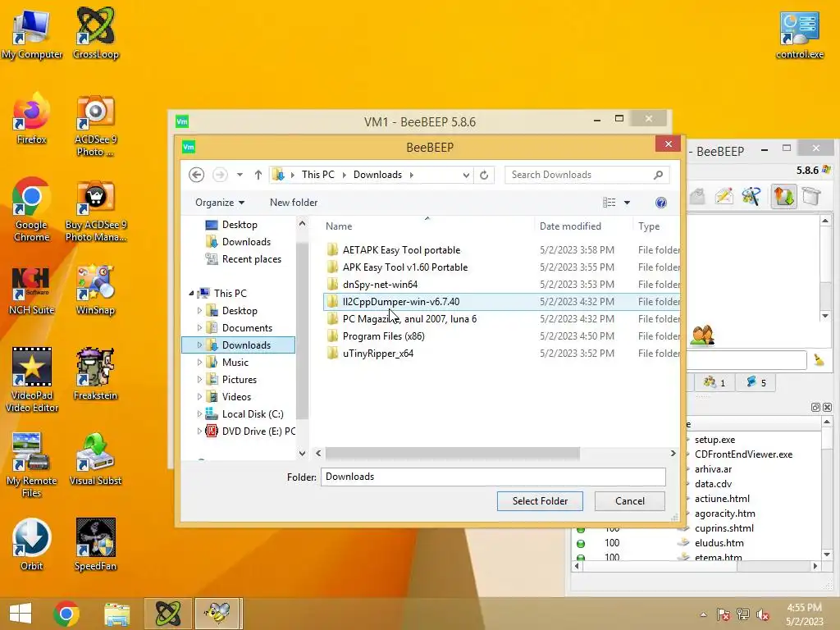The image size is (840, 630).
Task: Open File Explorer from the taskbar
Action: pyautogui.click(x=116, y=614)
